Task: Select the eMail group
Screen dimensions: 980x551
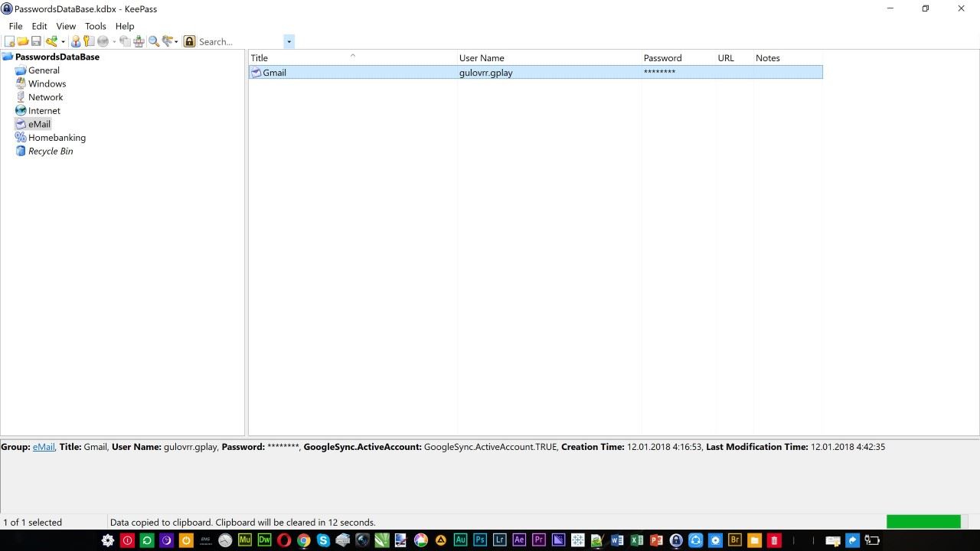Action: pos(39,124)
